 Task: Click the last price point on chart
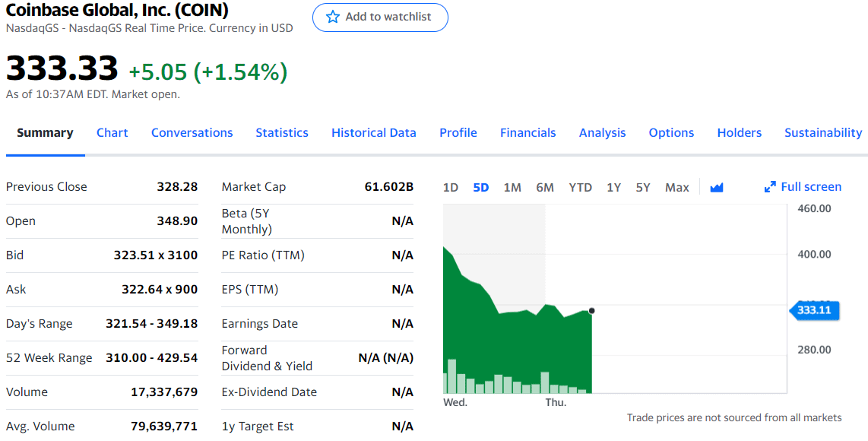pyautogui.click(x=592, y=311)
